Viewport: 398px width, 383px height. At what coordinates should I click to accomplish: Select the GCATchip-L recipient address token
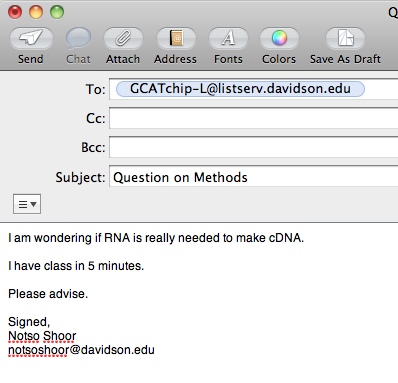point(240,89)
